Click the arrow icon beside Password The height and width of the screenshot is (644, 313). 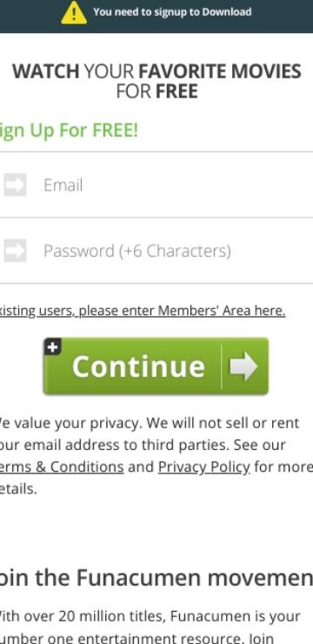(15, 251)
